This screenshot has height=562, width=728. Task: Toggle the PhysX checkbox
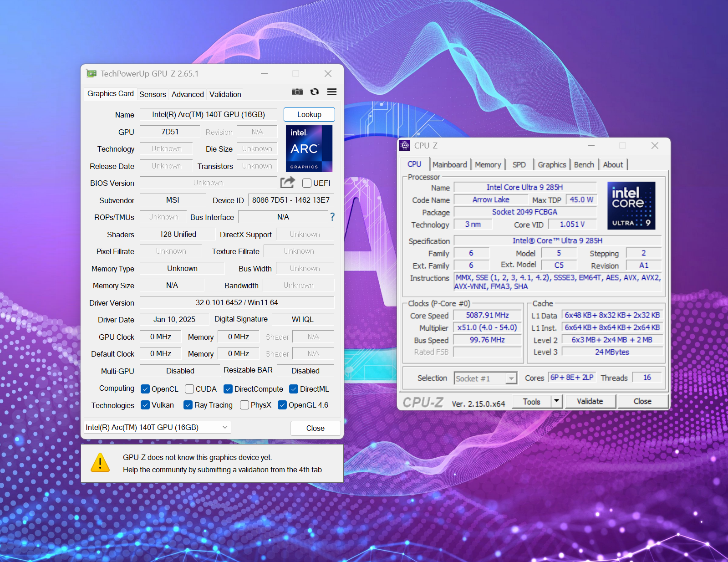244,405
